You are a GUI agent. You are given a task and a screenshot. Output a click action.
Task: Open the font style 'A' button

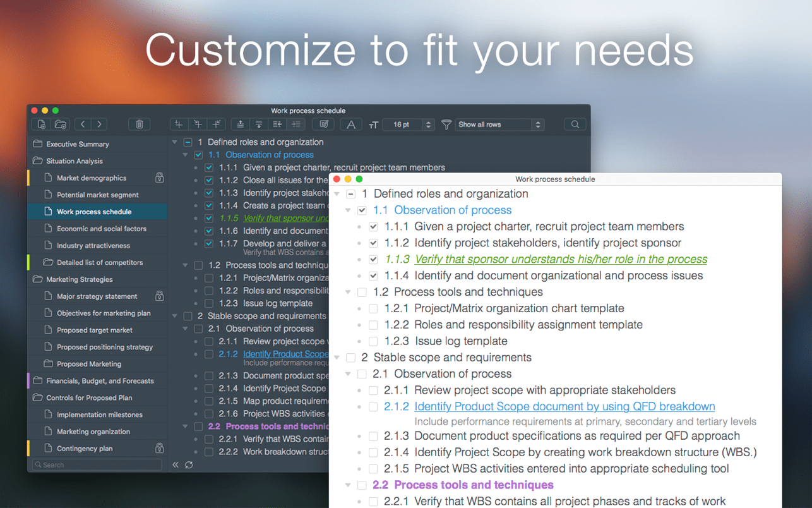click(351, 124)
